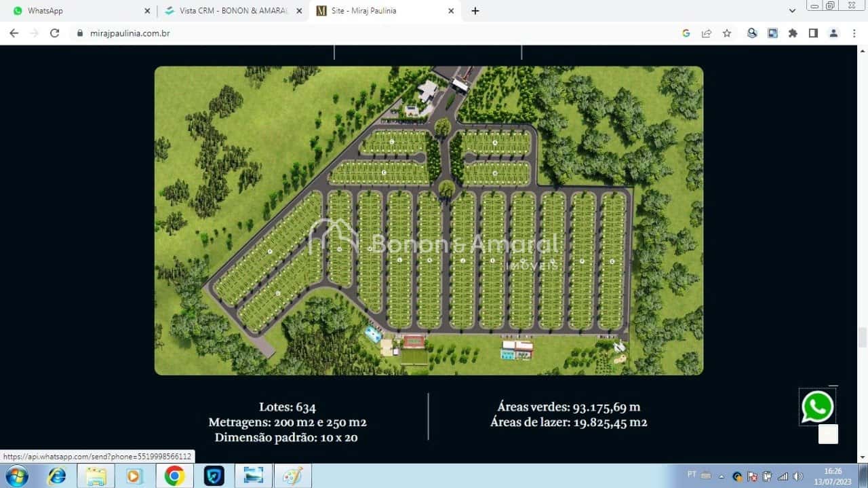The height and width of the screenshot is (488, 868).
Task: Click the scrollbar down arrow
Action: coord(863,458)
